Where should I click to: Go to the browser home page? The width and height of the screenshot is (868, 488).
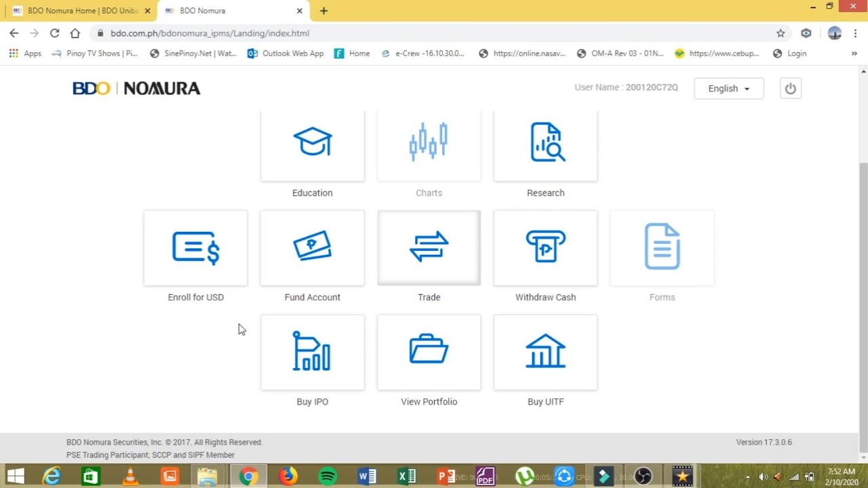click(75, 33)
